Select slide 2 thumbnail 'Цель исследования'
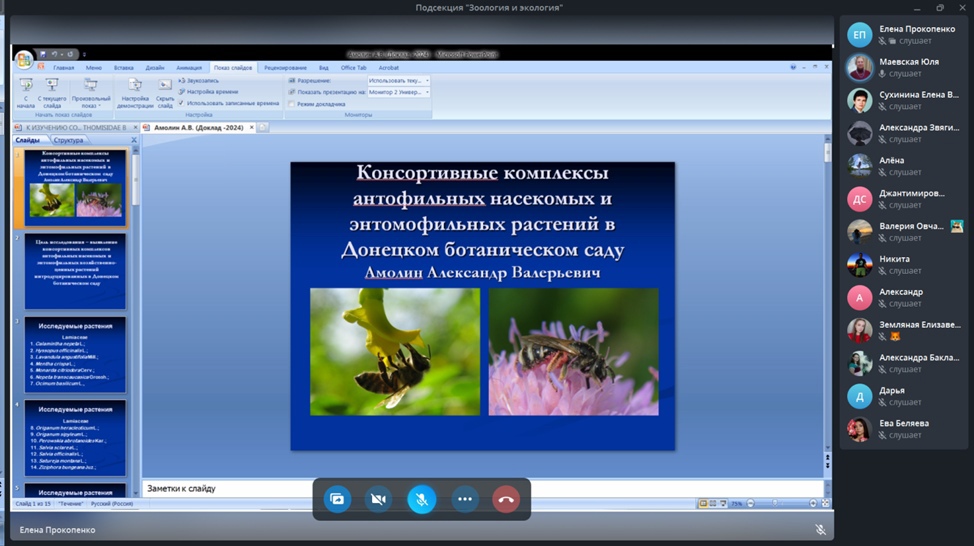The image size is (974, 546). [75, 271]
